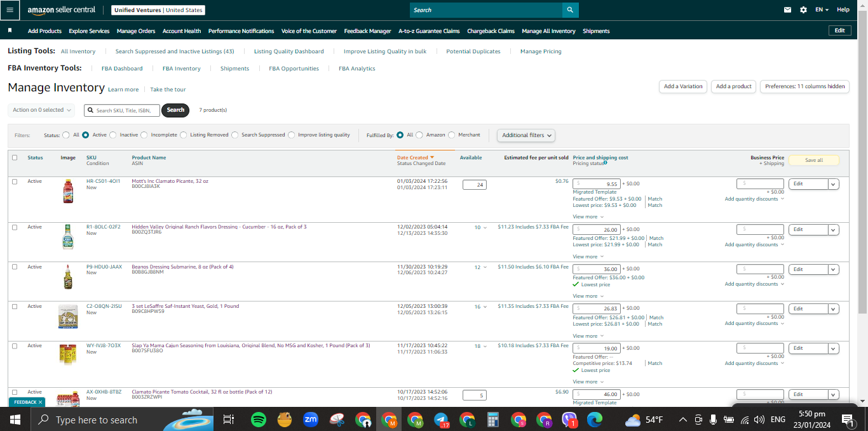Click the price field showing 9.55

coord(597,184)
